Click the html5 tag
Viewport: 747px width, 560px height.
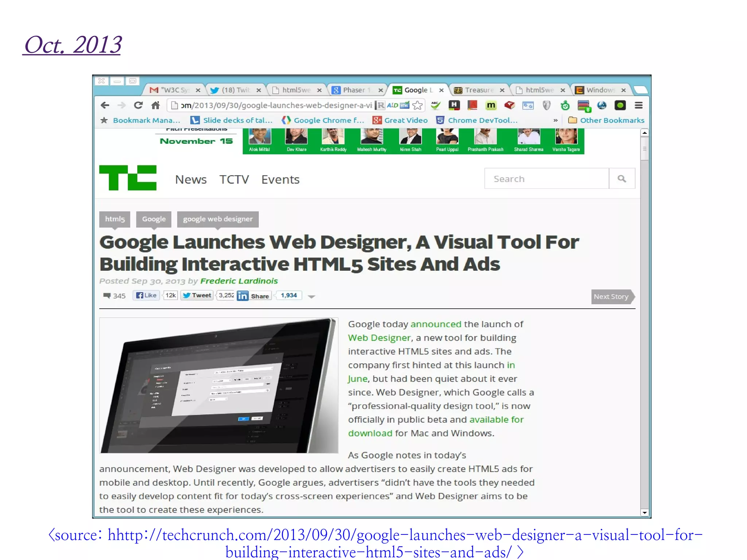[x=115, y=219]
